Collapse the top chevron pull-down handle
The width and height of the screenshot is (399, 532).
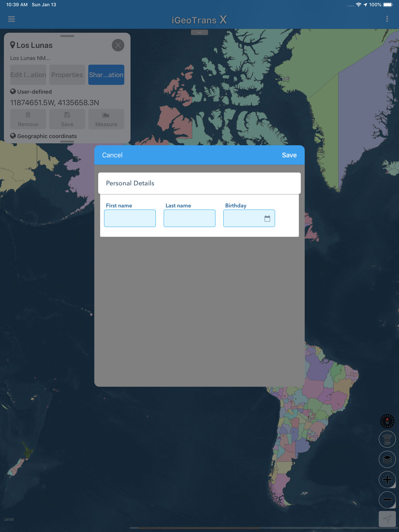pyautogui.click(x=199, y=32)
